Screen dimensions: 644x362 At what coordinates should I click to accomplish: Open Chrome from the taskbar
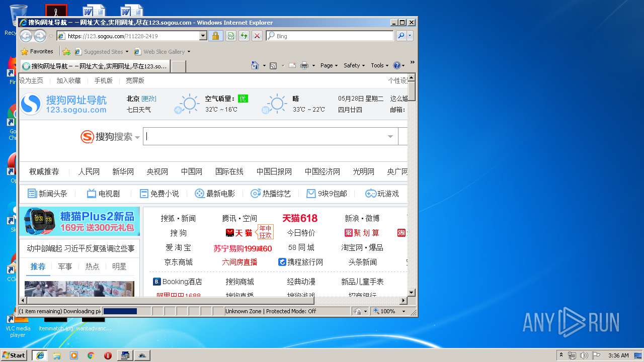91,355
